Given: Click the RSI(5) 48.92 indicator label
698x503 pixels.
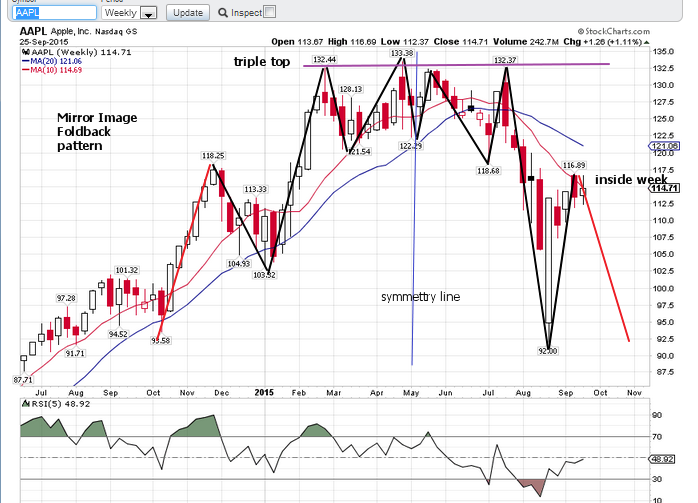Looking at the screenshot, I should [x=57, y=404].
